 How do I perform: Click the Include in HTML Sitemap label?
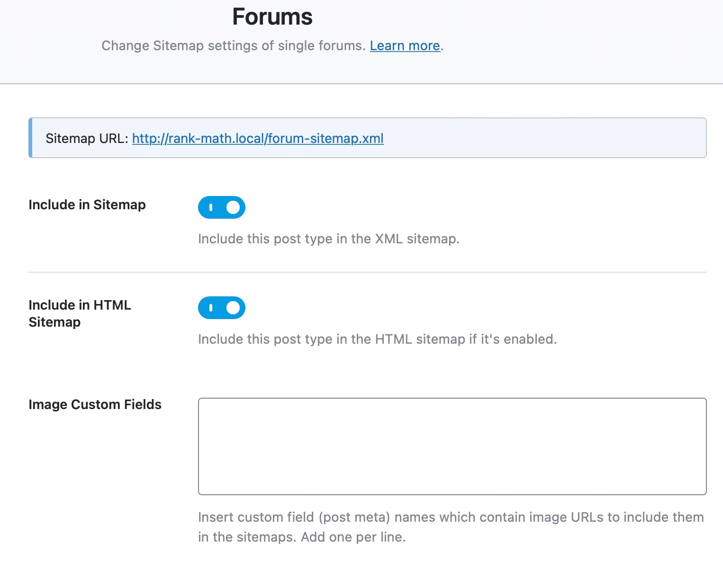click(x=80, y=313)
